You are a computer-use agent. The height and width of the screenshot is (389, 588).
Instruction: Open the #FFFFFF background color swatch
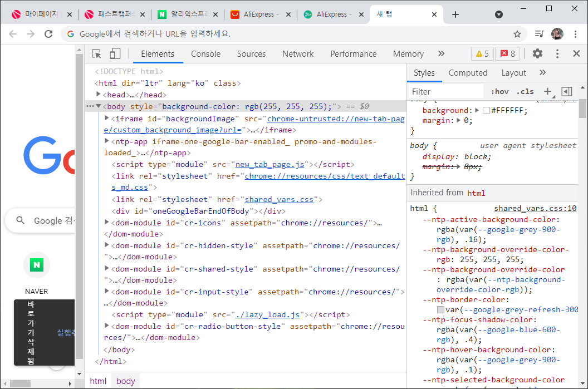[x=486, y=111]
